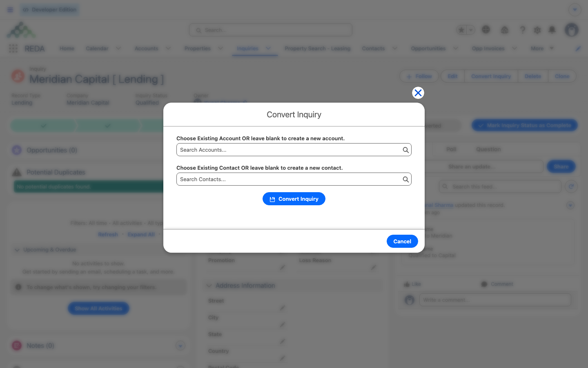Open the Notes section dropdown arrow

coord(180,346)
